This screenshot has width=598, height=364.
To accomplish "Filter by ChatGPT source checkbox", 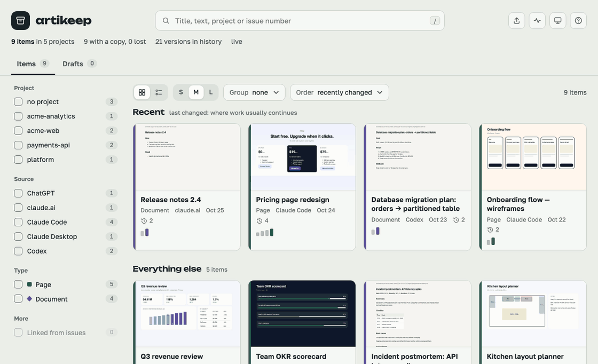I will pos(18,193).
